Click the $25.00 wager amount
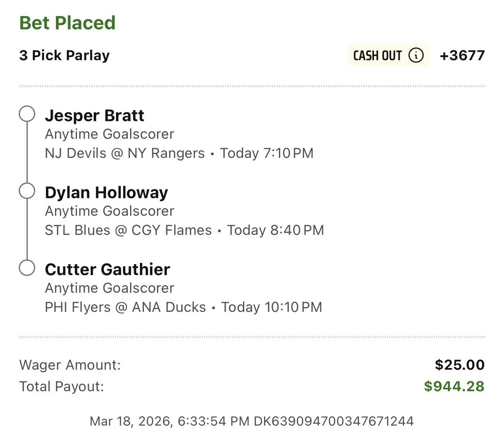 [459, 365]
